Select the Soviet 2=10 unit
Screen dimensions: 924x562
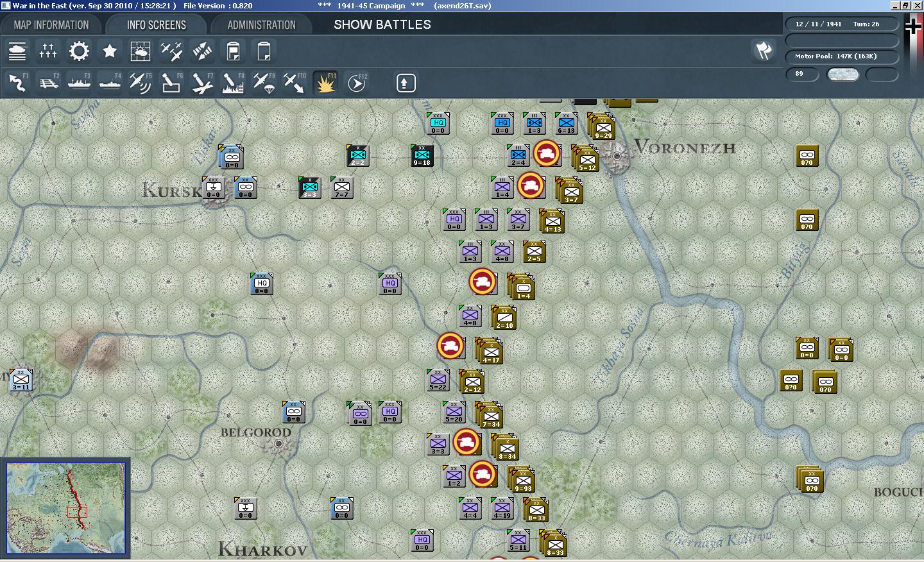coord(504,318)
